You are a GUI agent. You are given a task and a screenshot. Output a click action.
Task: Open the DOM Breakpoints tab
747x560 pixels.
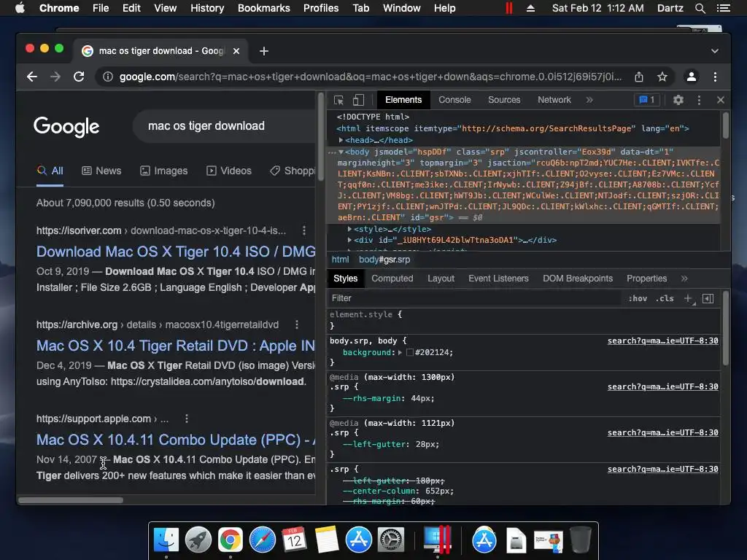pos(578,279)
